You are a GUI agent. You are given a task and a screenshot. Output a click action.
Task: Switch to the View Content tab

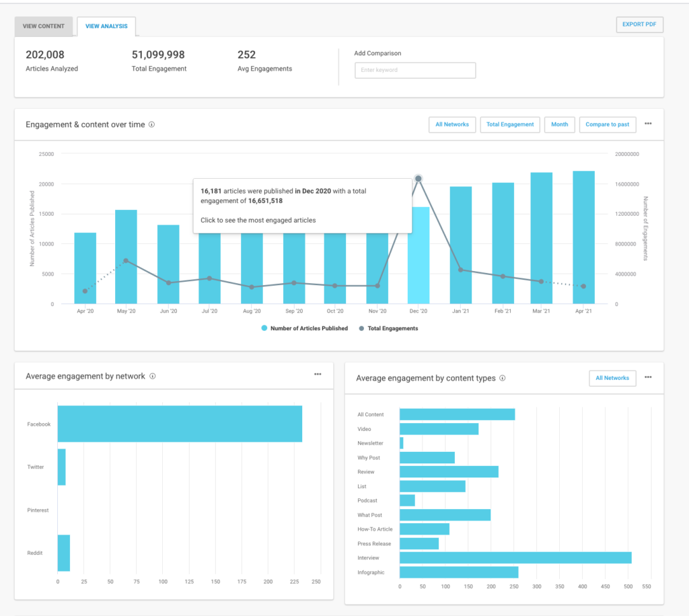tap(43, 26)
